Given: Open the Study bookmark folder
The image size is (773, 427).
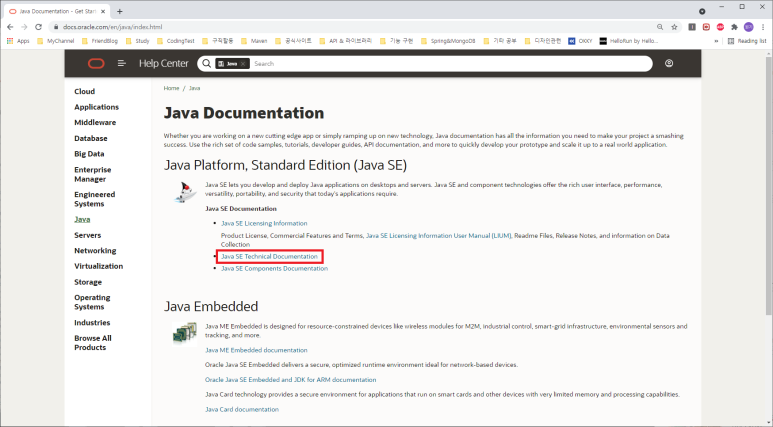Looking at the screenshot, I should coord(138,41).
